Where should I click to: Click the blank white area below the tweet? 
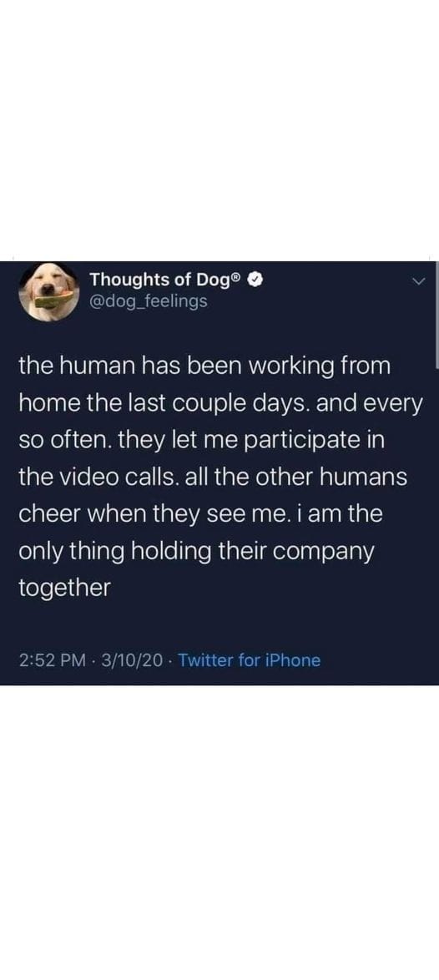(219, 832)
